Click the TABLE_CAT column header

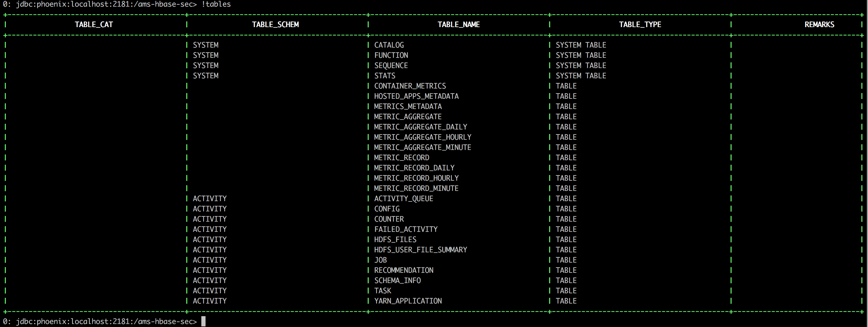(94, 24)
